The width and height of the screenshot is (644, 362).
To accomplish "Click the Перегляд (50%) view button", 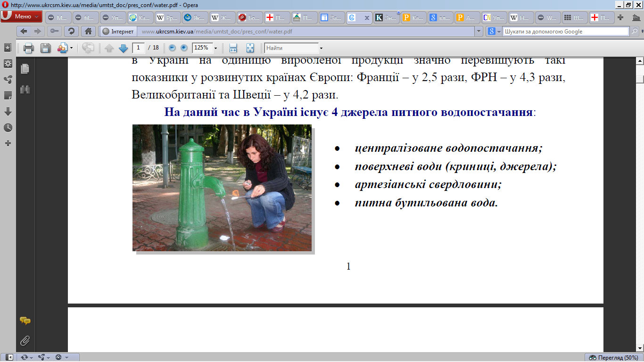I will pyautogui.click(x=613, y=357).
